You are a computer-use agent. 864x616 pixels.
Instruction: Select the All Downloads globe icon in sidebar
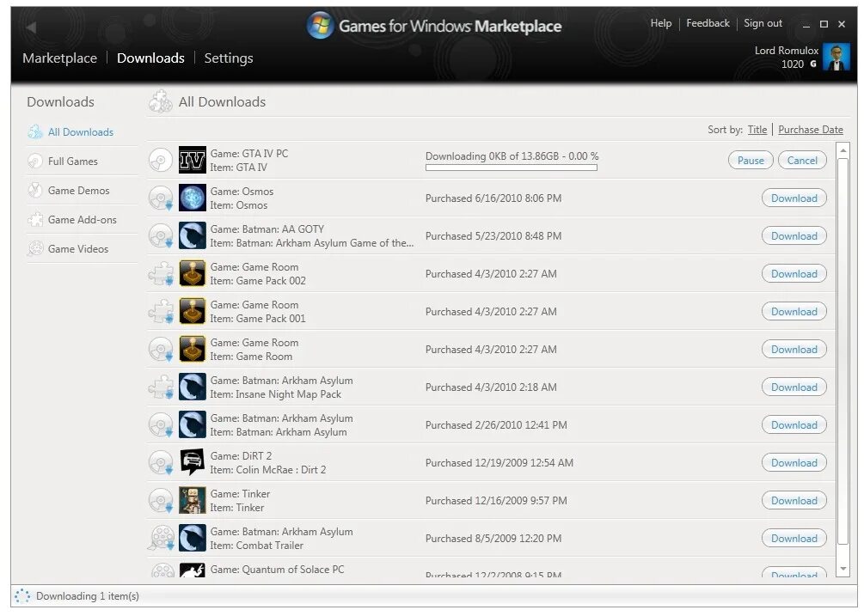[x=34, y=131]
